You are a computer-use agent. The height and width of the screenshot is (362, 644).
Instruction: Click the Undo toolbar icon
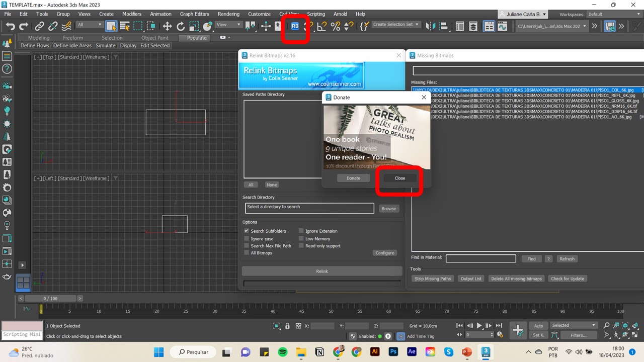11,26
